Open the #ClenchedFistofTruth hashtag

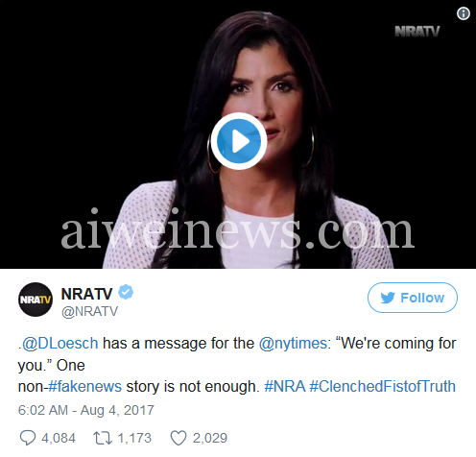click(383, 386)
